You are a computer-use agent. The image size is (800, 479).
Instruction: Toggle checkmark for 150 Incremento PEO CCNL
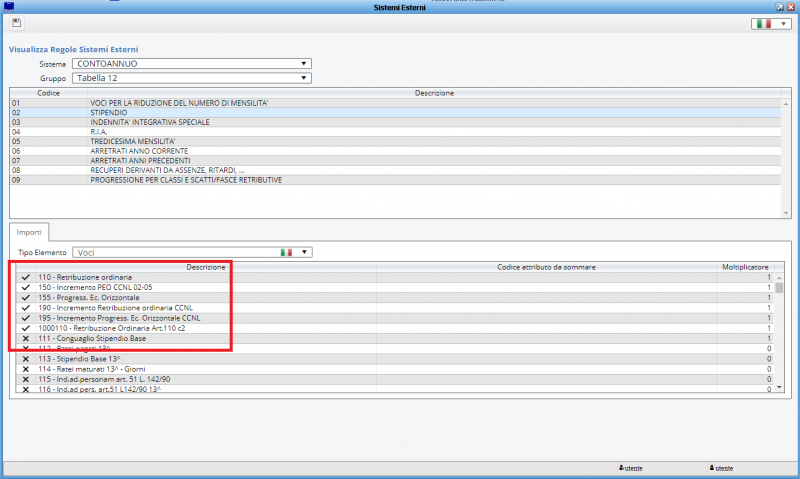point(26,287)
